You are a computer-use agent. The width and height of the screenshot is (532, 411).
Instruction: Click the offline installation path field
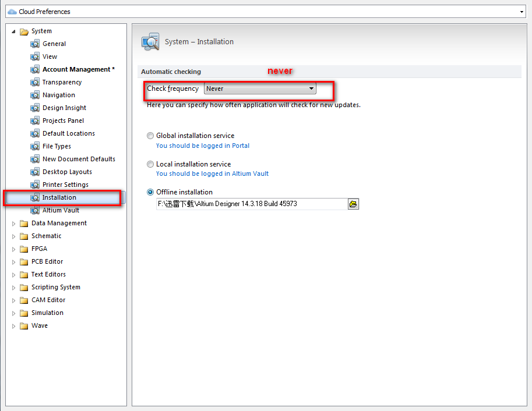coord(251,204)
